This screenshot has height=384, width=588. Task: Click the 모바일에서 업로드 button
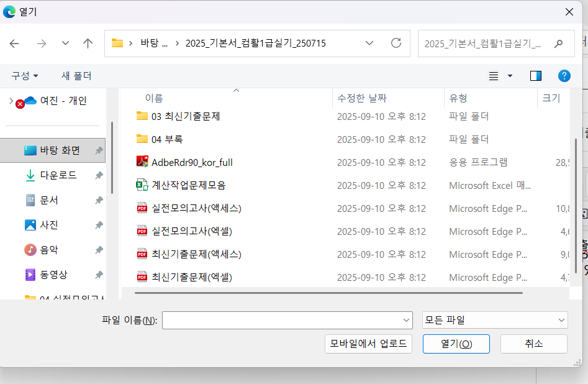click(x=368, y=344)
